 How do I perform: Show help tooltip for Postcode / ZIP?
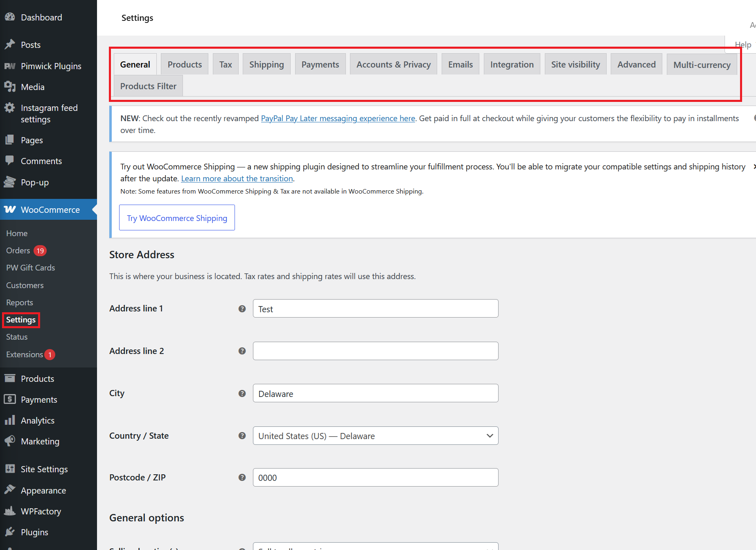(x=242, y=478)
